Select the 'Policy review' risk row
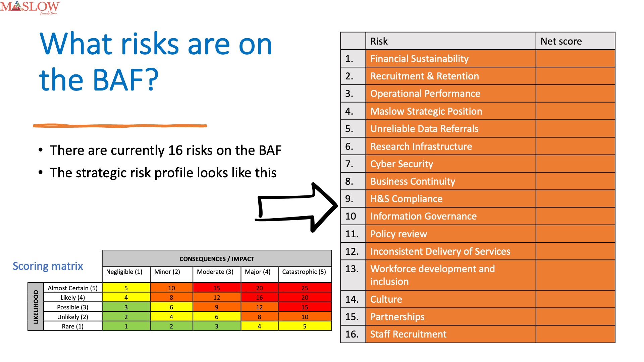Screen dimensions: 644x362 (x=478, y=234)
